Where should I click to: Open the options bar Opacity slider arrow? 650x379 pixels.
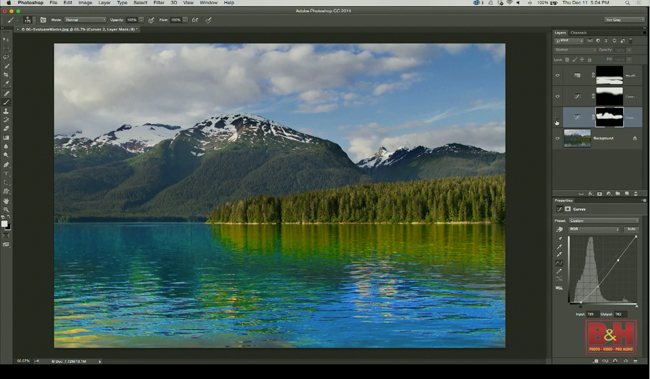141,19
